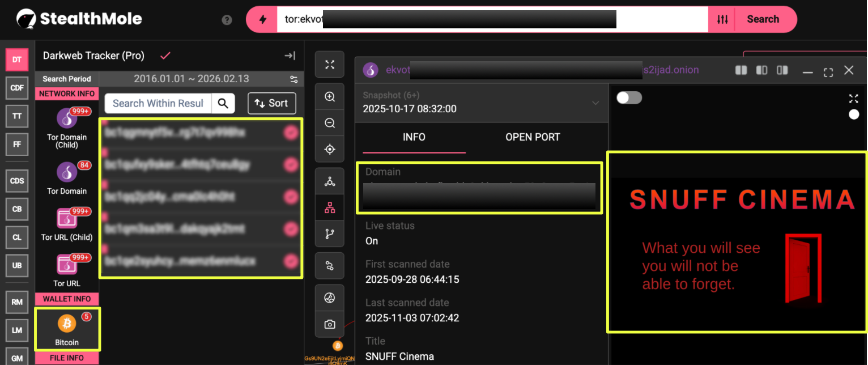Toggle the switch above the site preview
This screenshot has height=365, width=868.
click(x=629, y=98)
